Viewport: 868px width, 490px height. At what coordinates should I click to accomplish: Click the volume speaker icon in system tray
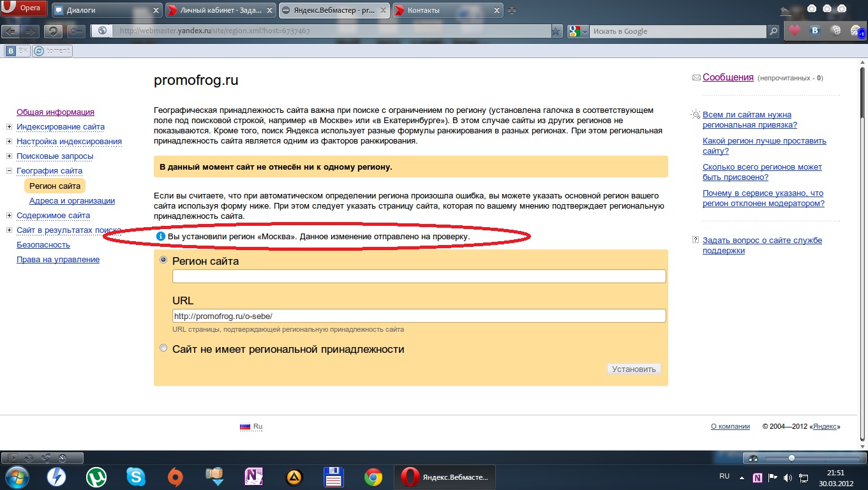point(788,477)
